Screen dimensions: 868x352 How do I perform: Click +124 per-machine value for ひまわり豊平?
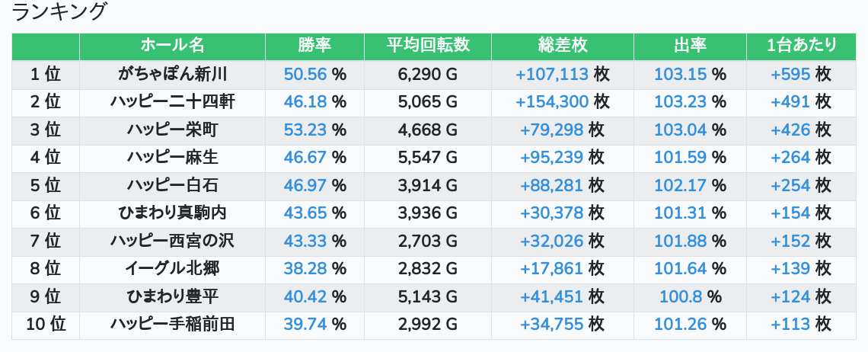(790, 296)
